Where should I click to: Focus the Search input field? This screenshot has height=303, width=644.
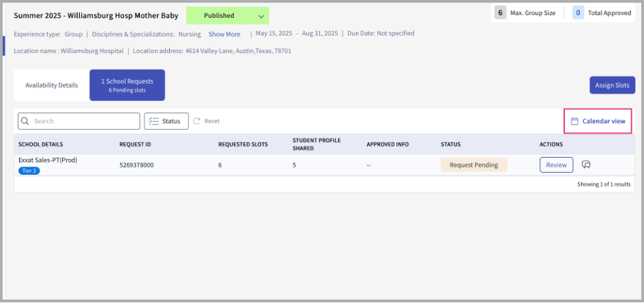tap(79, 121)
